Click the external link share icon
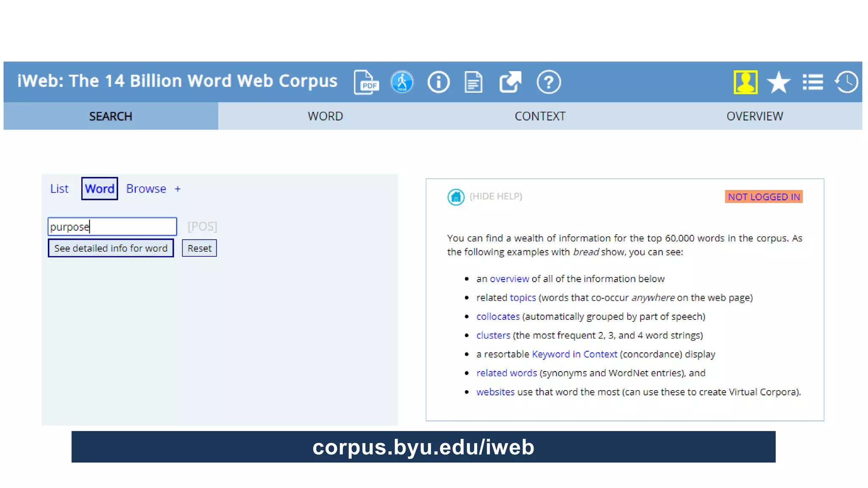The height and width of the screenshot is (488, 868). point(510,82)
